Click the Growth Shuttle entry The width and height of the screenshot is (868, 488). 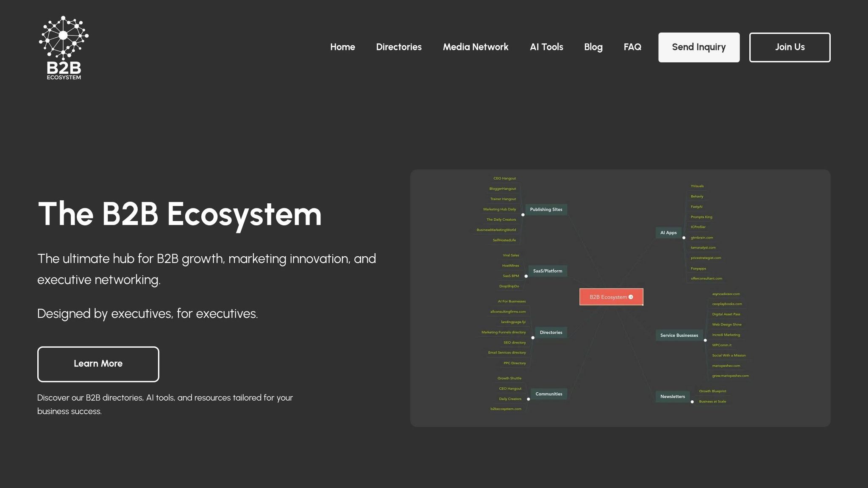tap(509, 378)
